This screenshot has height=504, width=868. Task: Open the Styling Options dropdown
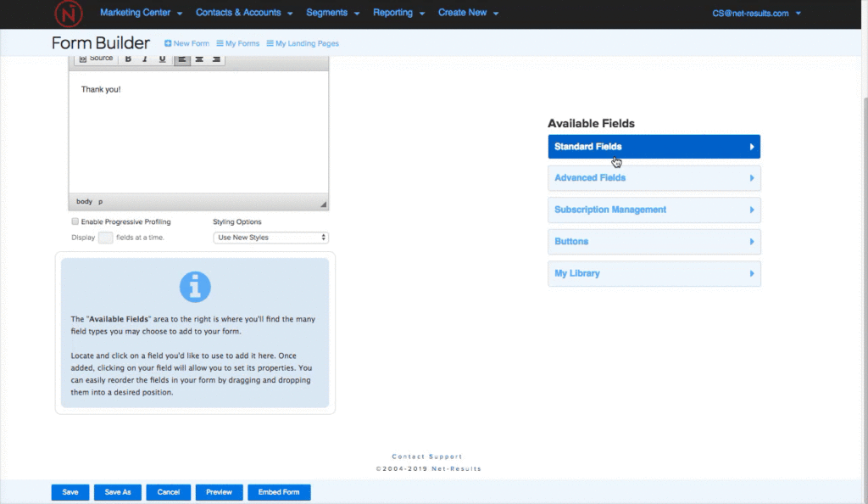[x=270, y=238]
